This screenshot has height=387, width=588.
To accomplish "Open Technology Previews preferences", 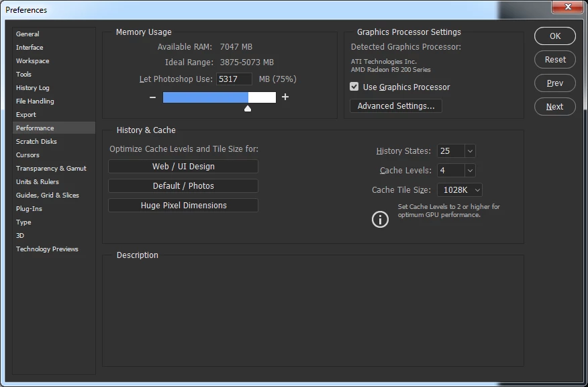I will (x=54, y=249).
